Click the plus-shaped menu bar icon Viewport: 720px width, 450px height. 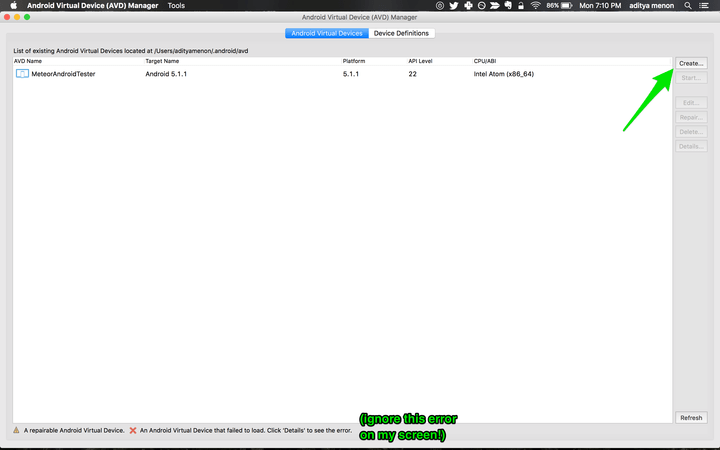[x=468, y=6]
